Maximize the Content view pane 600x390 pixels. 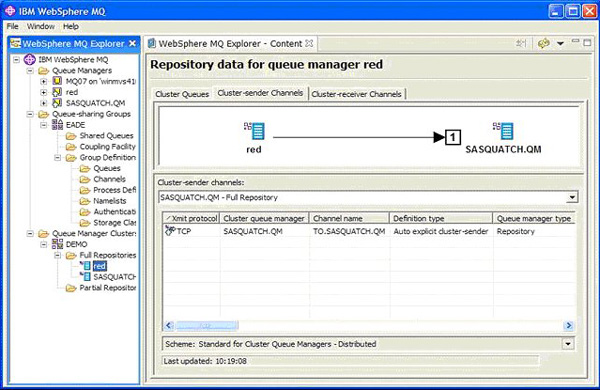(x=587, y=42)
